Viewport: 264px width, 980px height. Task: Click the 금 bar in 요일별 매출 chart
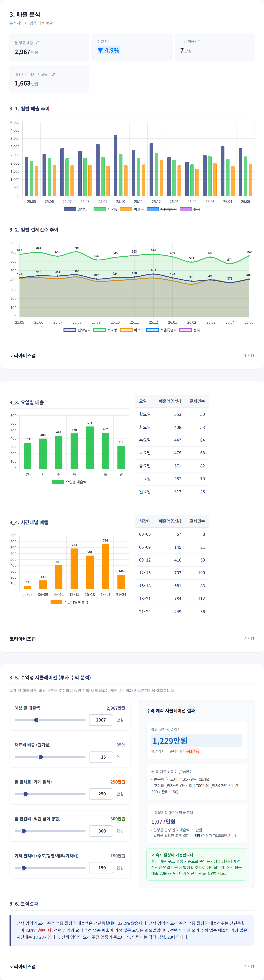(90, 447)
